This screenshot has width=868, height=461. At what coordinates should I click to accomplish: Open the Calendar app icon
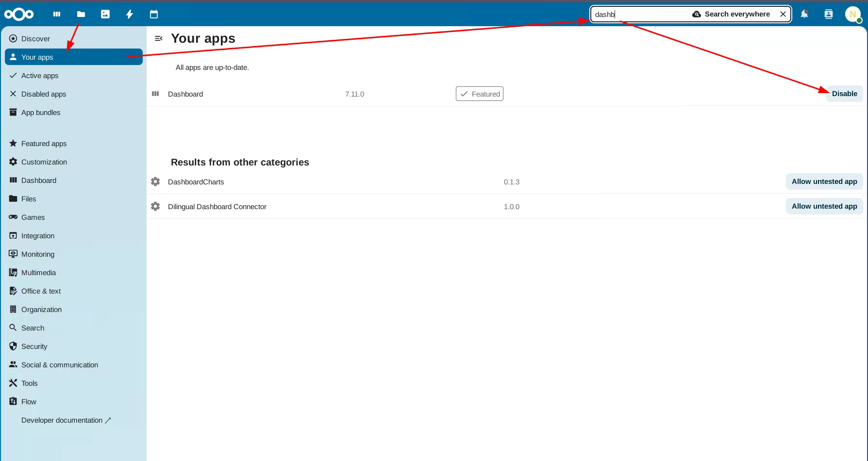coord(154,15)
